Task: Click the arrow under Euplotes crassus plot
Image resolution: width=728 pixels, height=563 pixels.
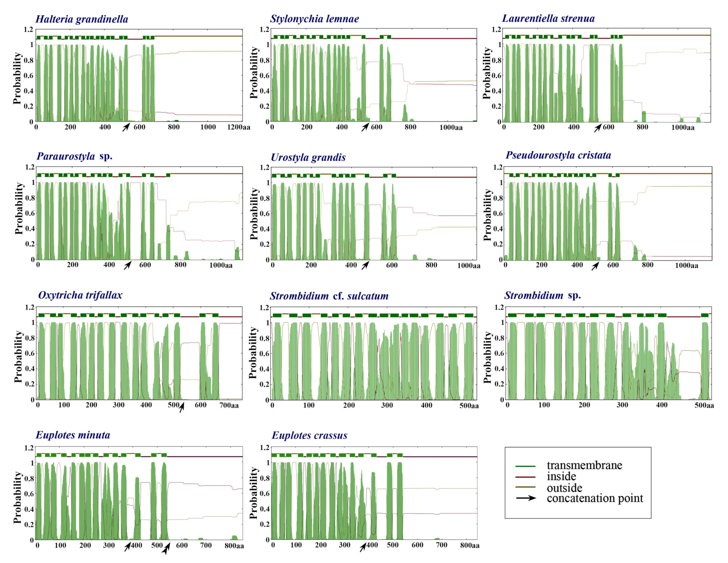Action: tap(363, 547)
